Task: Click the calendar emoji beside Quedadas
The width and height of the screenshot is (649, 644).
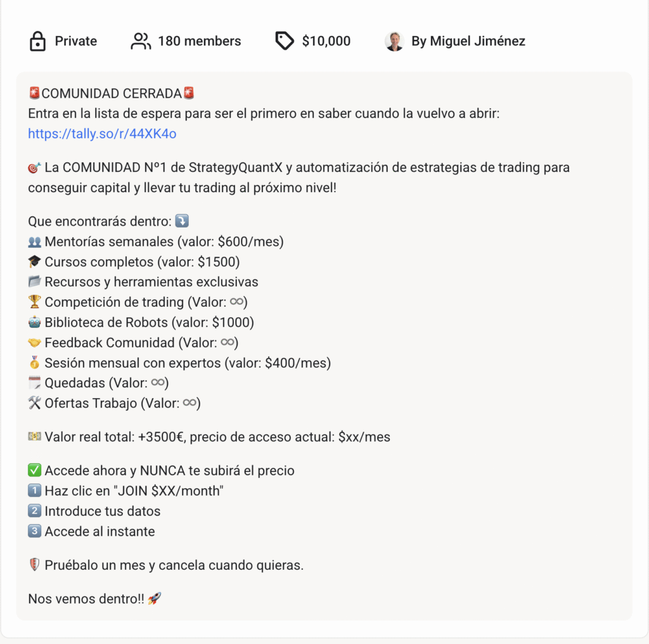Action: click(35, 383)
